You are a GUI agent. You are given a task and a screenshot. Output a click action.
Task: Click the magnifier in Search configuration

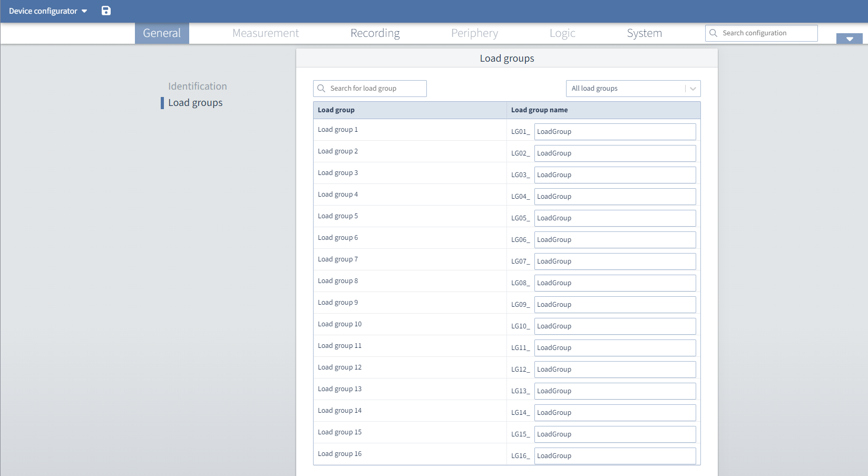point(714,33)
